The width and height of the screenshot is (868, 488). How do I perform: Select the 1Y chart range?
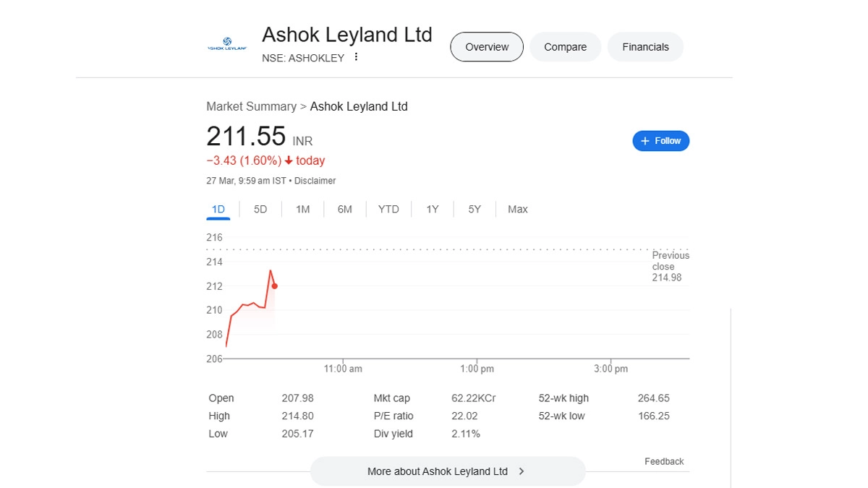[x=432, y=210]
